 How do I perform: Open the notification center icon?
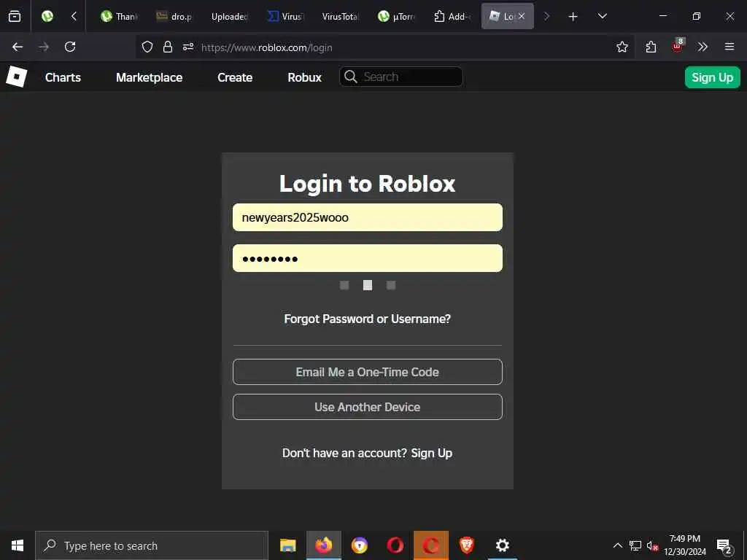[x=724, y=546]
